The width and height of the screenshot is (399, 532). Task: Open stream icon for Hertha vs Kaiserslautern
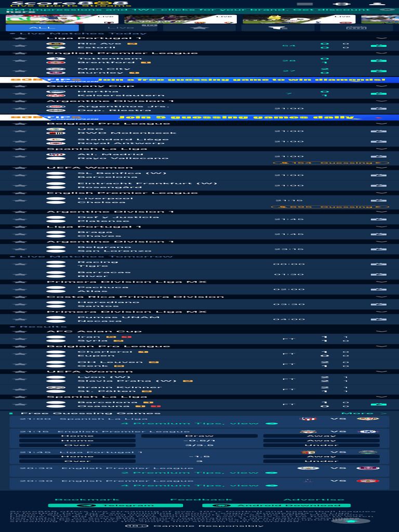point(379,94)
